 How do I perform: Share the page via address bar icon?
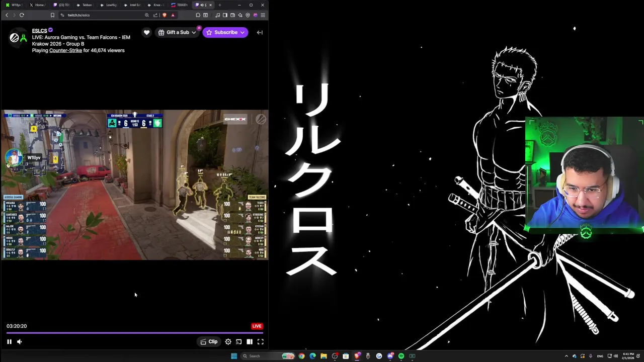(x=155, y=15)
